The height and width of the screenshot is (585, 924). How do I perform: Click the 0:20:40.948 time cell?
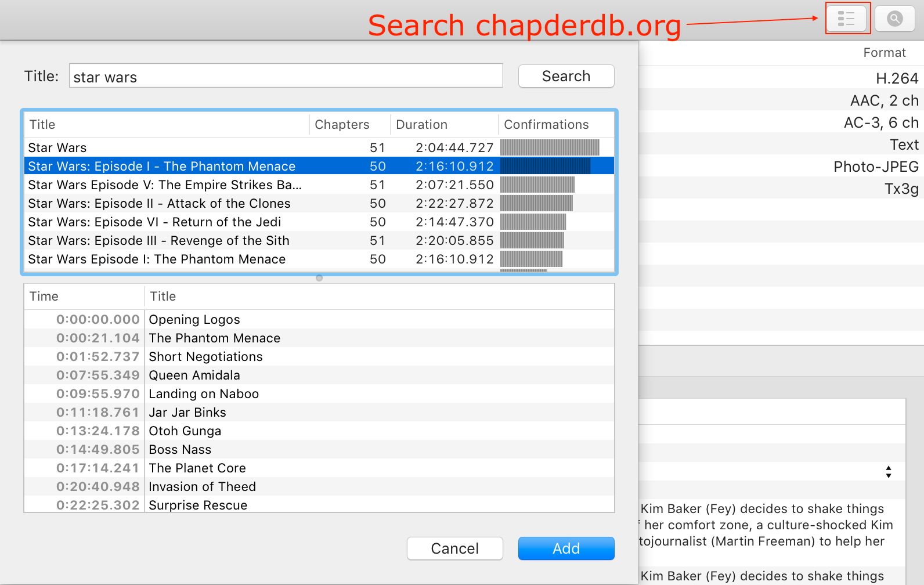[x=98, y=487]
